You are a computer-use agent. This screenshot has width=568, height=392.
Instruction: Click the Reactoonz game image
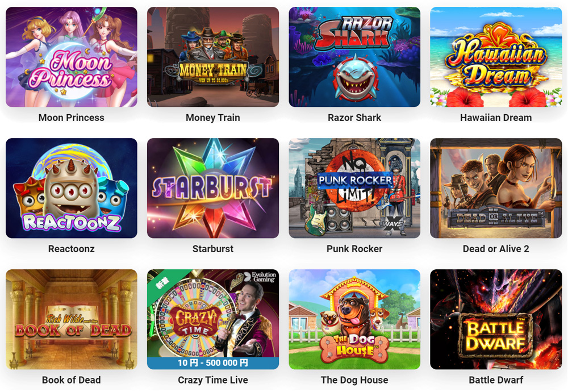(72, 188)
